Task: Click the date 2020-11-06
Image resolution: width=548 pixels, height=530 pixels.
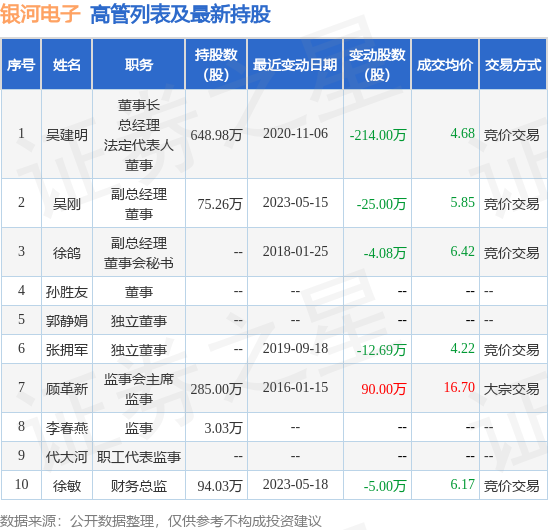Action: pos(295,133)
